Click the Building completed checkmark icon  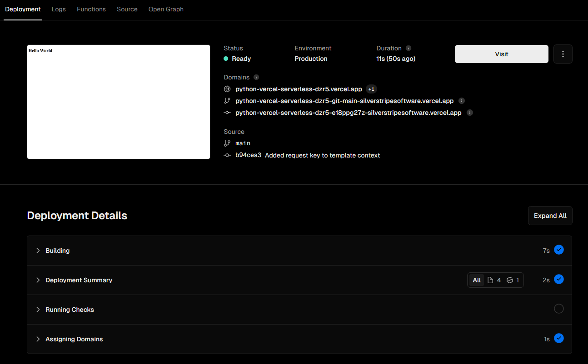pos(559,250)
